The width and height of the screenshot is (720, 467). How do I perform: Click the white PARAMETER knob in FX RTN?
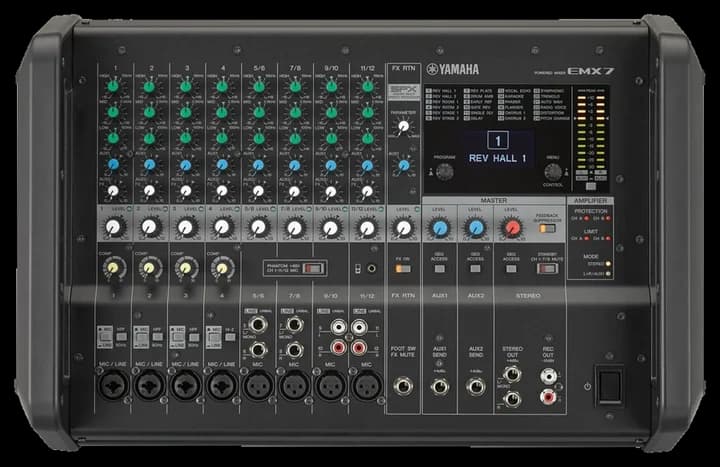tap(404, 126)
